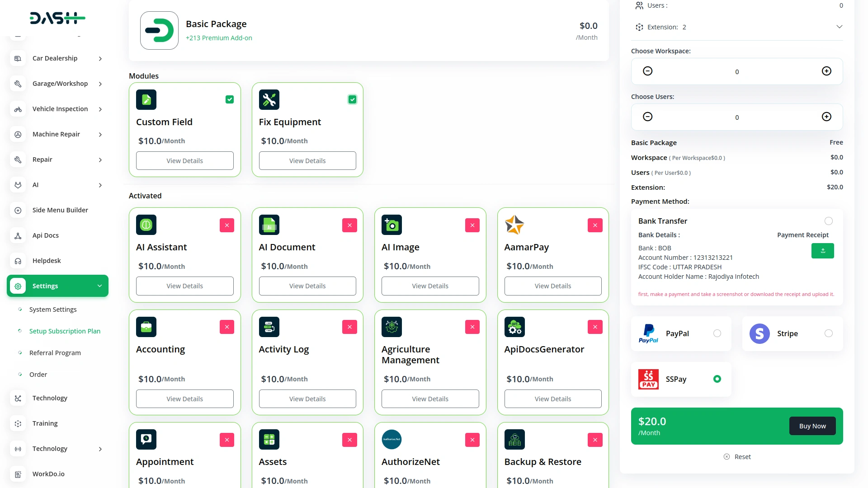Click the Helpdesk headset sidebar icon
The height and width of the screenshot is (488, 868).
(x=18, y=261)
